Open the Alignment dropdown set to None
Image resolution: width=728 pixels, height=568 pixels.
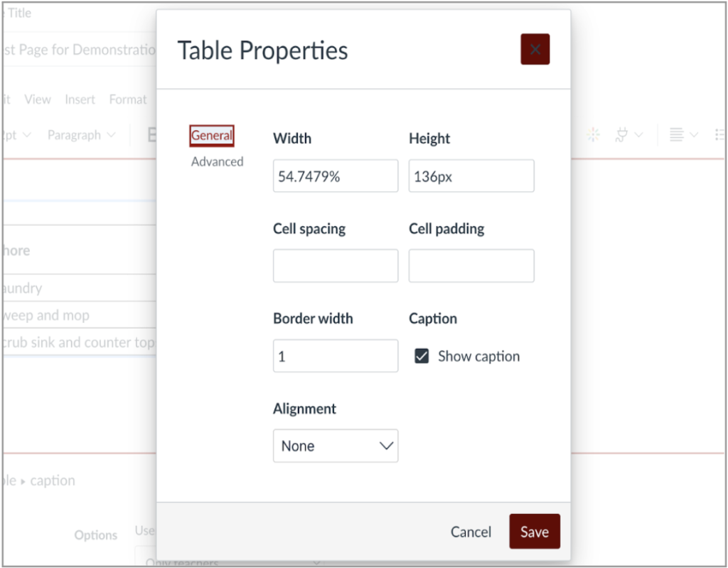[x=335, y=446]
